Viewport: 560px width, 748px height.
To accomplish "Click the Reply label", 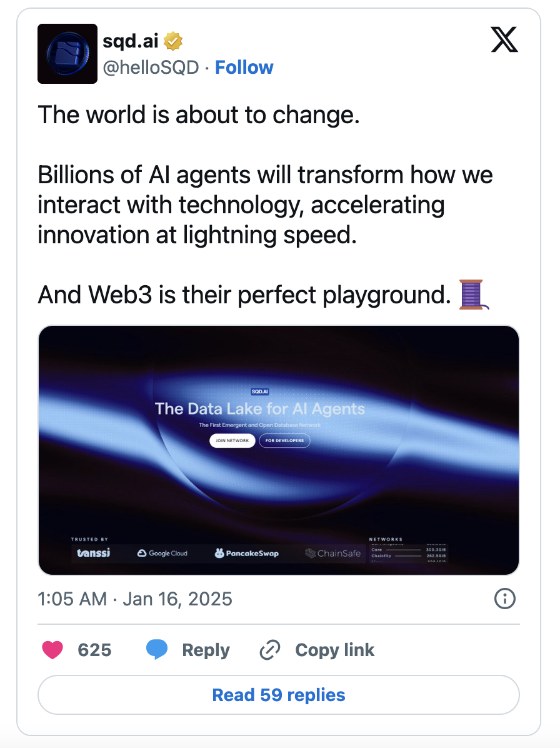I will (206, 650).
